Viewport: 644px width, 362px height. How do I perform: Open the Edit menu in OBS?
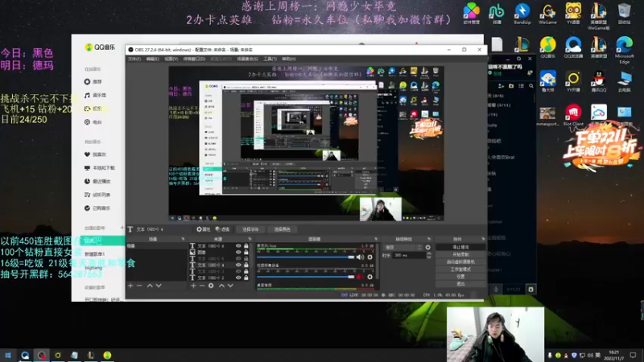coord(152,59)
